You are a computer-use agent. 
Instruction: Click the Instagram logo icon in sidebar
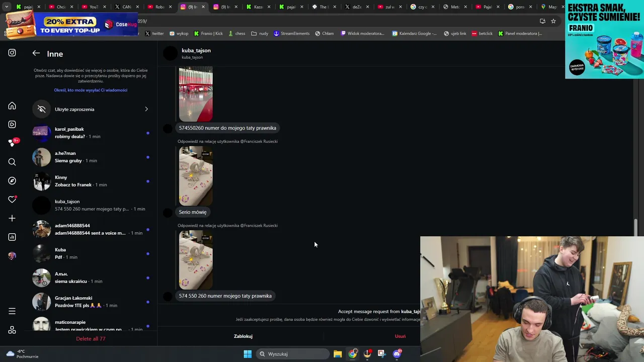(12, 53)
